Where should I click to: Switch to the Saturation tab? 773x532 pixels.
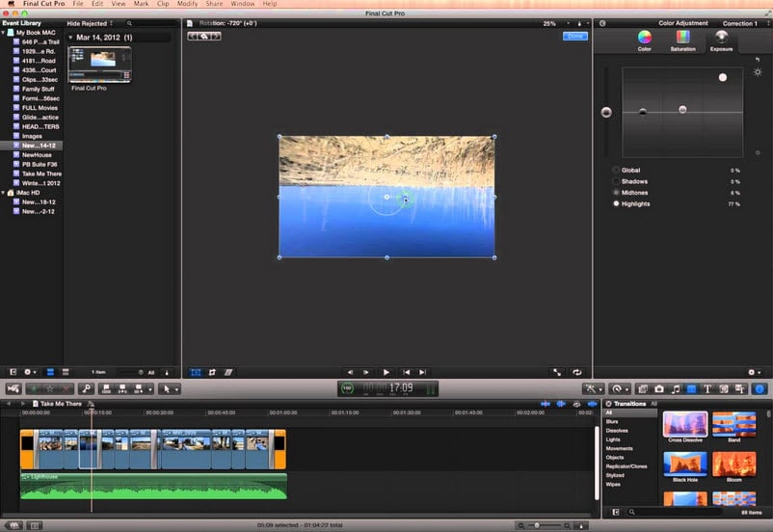coord(682,40)
